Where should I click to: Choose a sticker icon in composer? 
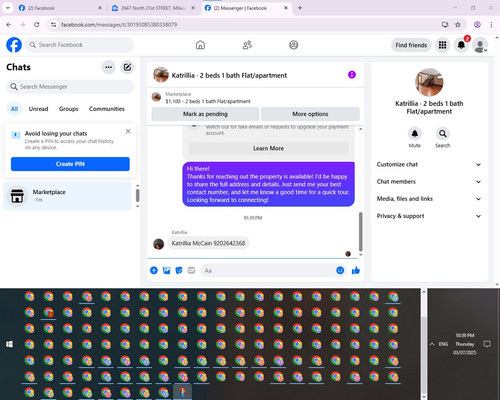click(179, 270)
